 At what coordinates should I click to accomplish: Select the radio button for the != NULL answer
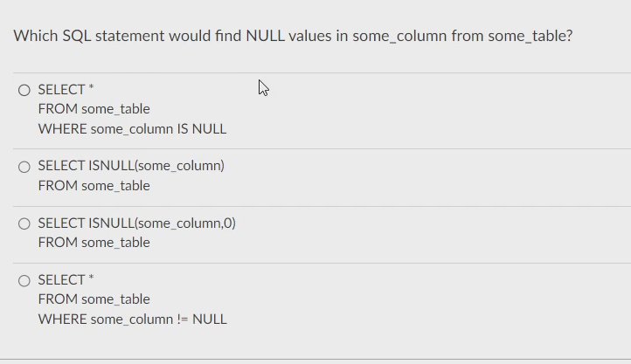pyautogui.click(x=24, y=280)
